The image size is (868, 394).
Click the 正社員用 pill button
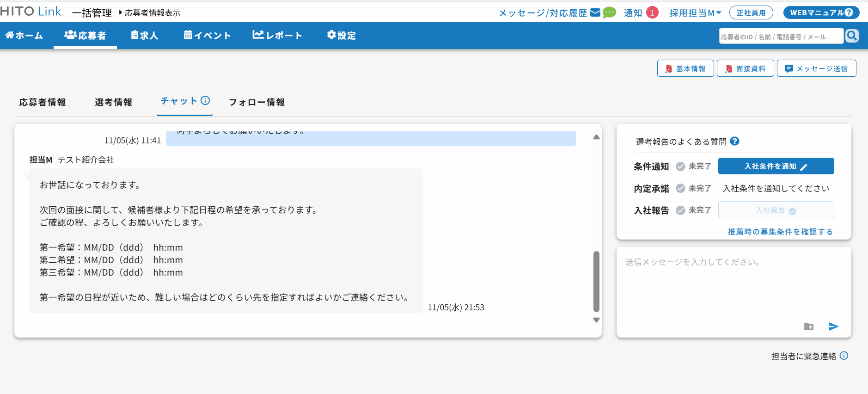[751, 12]
